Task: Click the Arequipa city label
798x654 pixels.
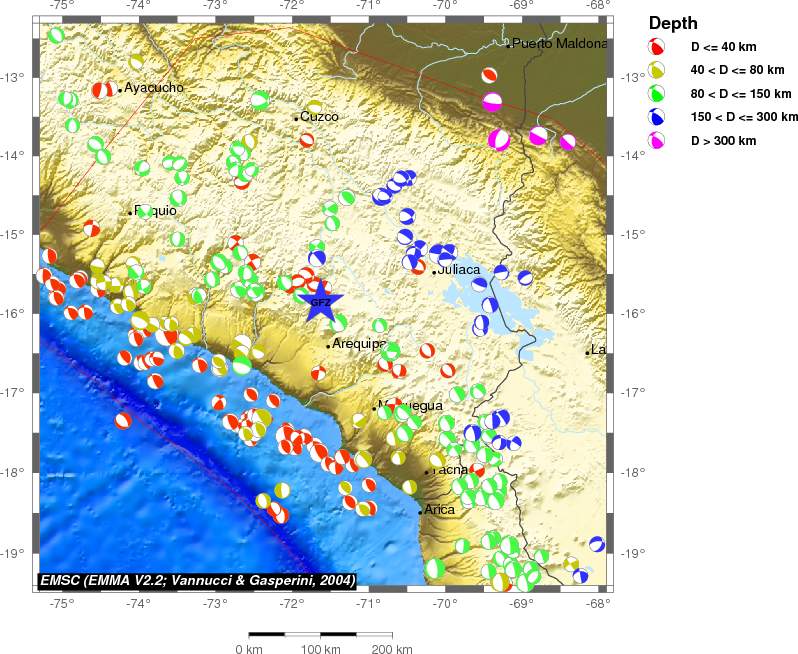Action: coord(359,344)
